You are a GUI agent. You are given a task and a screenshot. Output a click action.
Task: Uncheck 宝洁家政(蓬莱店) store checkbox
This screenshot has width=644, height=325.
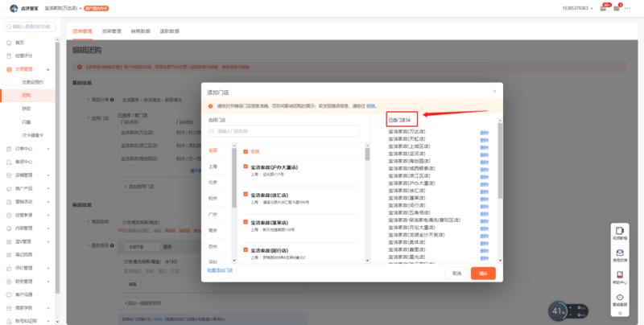click(246, 221)
